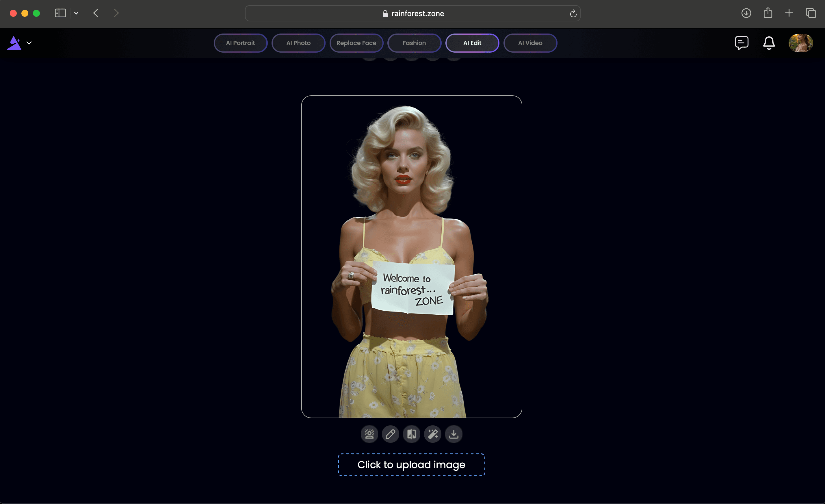825x504 pixels.
Task: Click the notifications bell icon
Action: point(768,42)
